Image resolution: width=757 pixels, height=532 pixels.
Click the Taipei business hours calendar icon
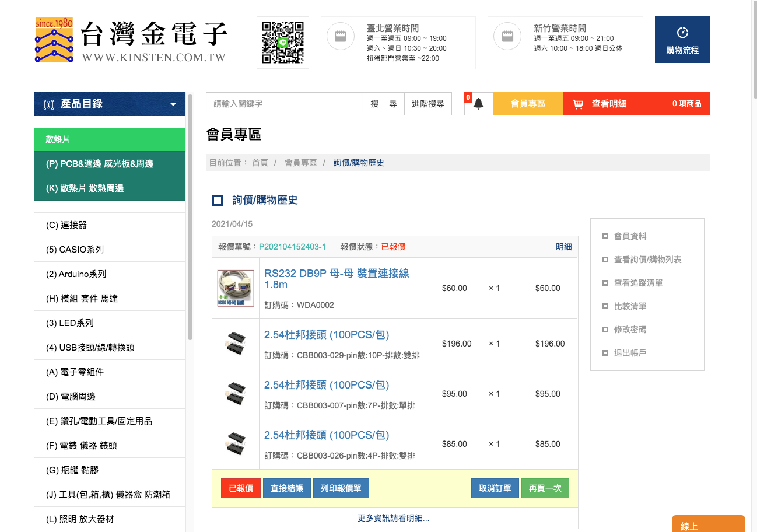[x=341, y=36]
